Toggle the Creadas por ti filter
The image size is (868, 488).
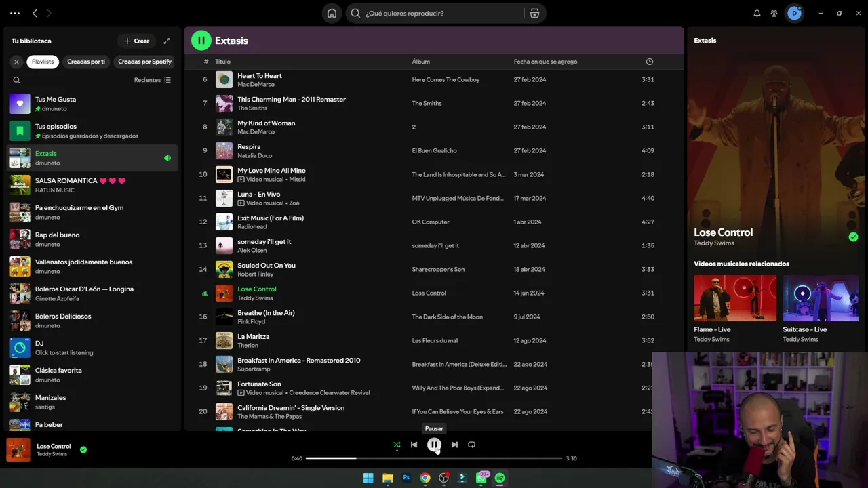point(86,62)
